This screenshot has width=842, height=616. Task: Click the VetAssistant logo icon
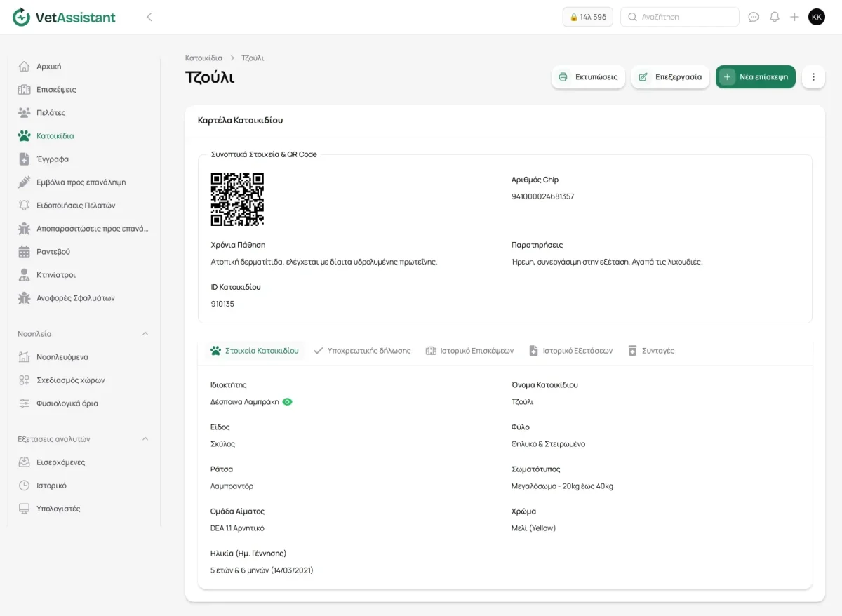(22, 17)
